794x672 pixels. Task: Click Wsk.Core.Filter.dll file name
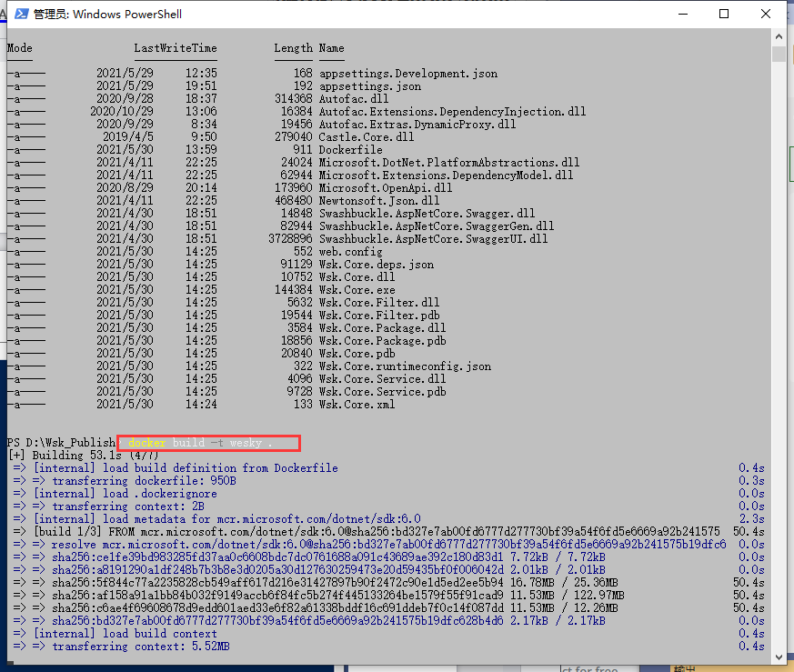379,302
